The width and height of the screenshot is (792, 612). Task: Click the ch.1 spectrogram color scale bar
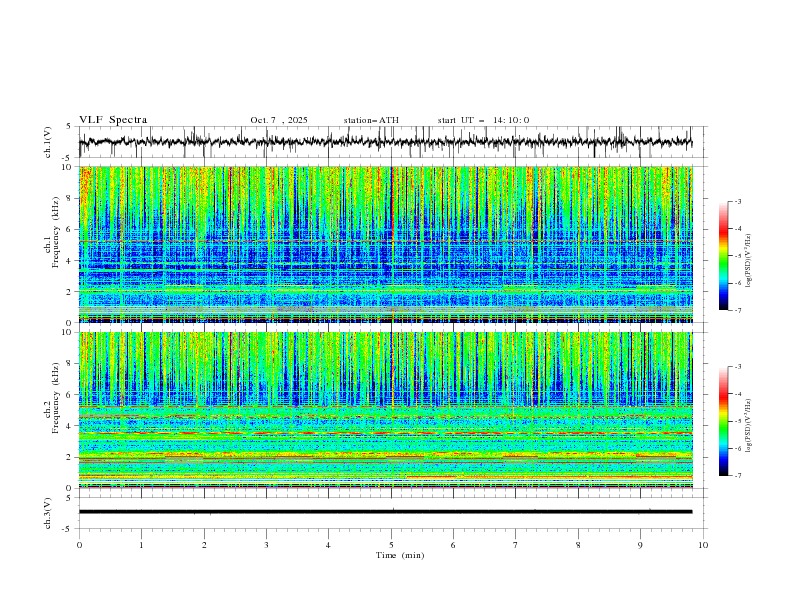(723, 256)
